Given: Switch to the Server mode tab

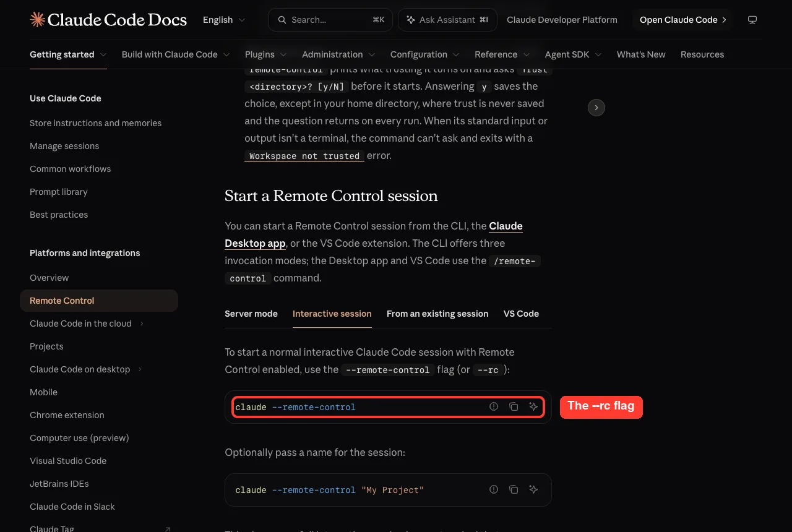Looking at the screenshot, I should pyautogui.click(x=251, y=314).
